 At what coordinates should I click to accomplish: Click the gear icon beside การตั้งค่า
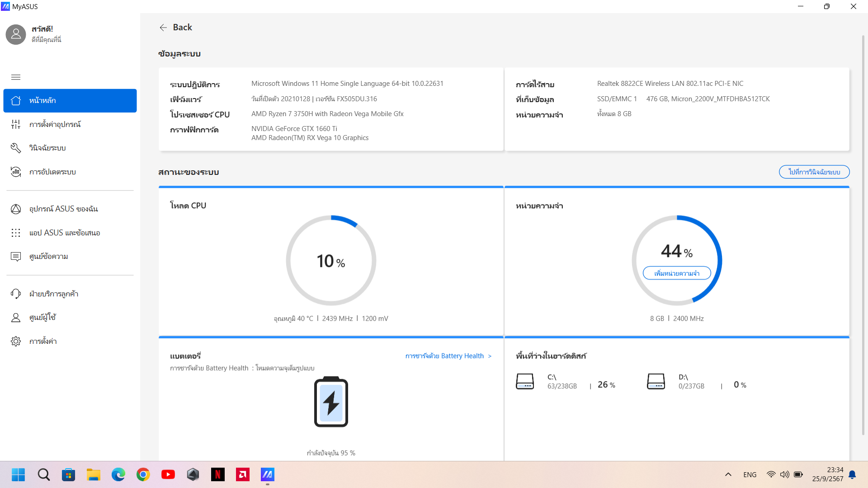click(x=16, y=341)
